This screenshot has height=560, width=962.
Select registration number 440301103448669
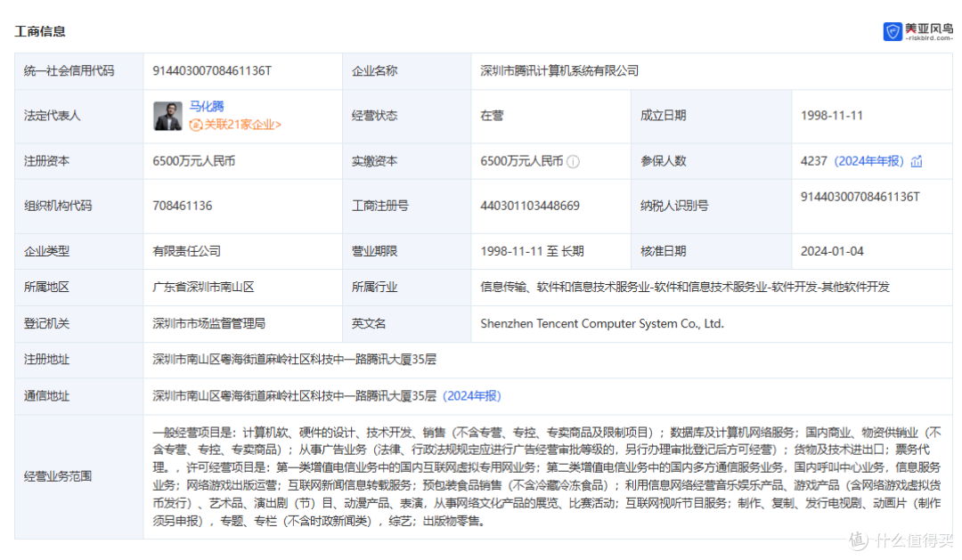(529, 206)
